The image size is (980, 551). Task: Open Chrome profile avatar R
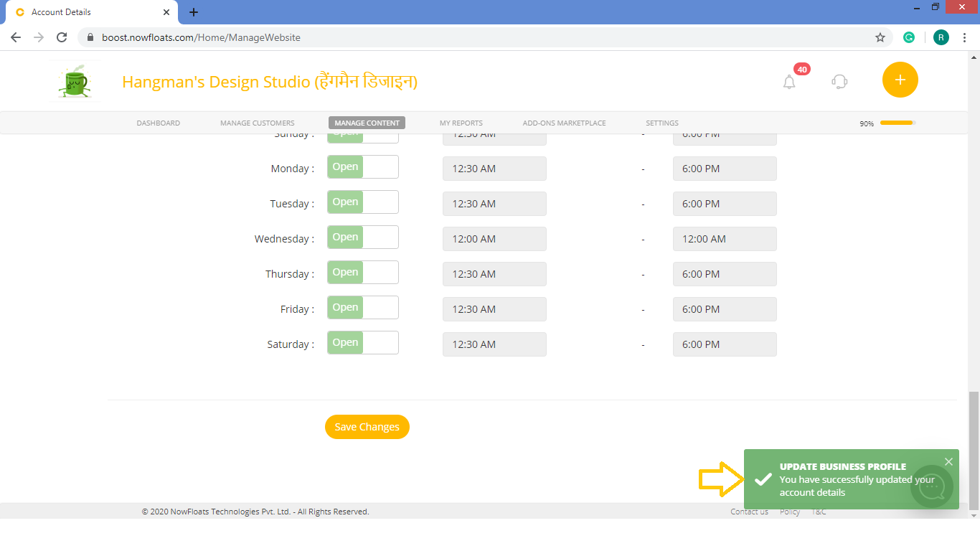pos(941,37)
